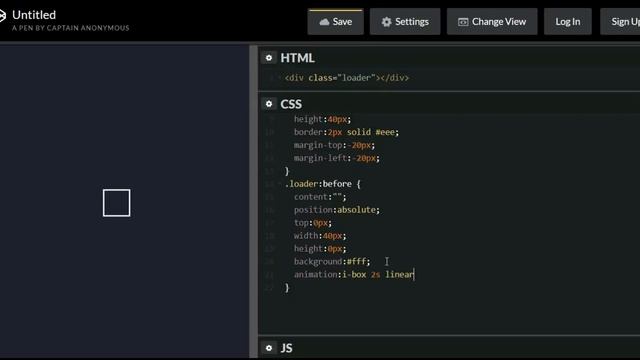
Task: Click the HTML panel header
Action: pyautogui.click(x=297, y=58)
